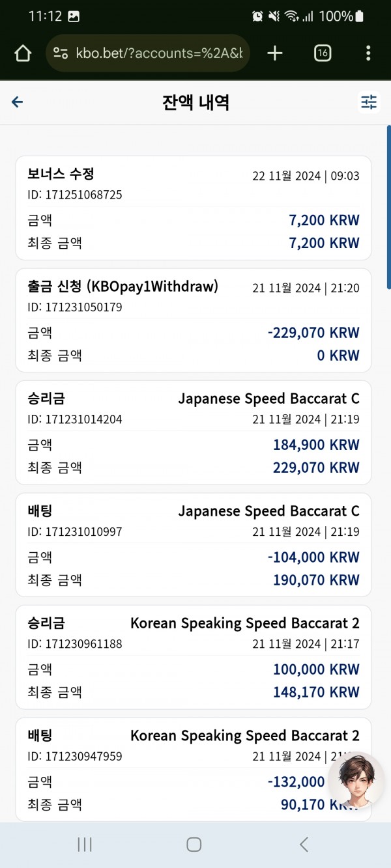391x868 pixels.
Task: Select 승리금 Japanese Speed Baccarat C entry
Action: tap(194, 433)
